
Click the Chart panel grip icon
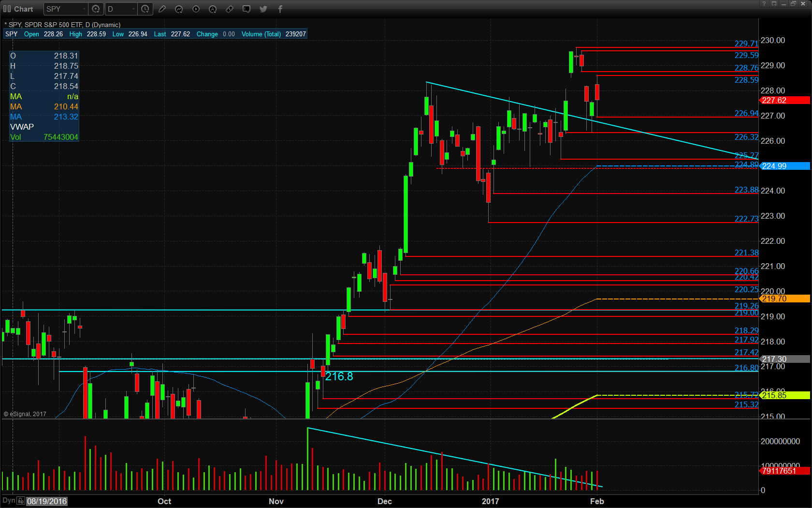[7, 9]
